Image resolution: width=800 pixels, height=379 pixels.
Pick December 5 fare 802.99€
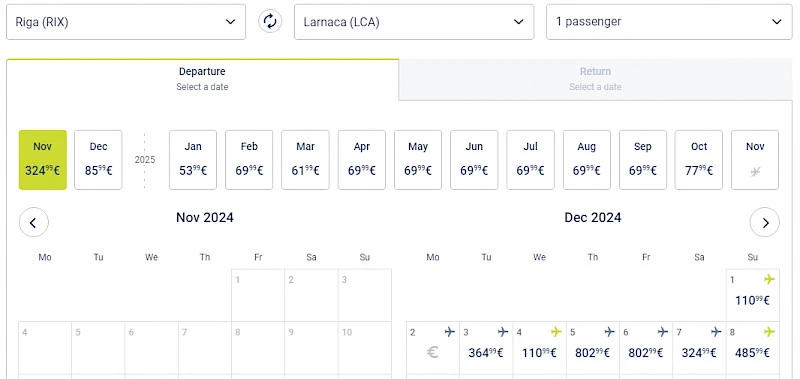tap(592, 352)
